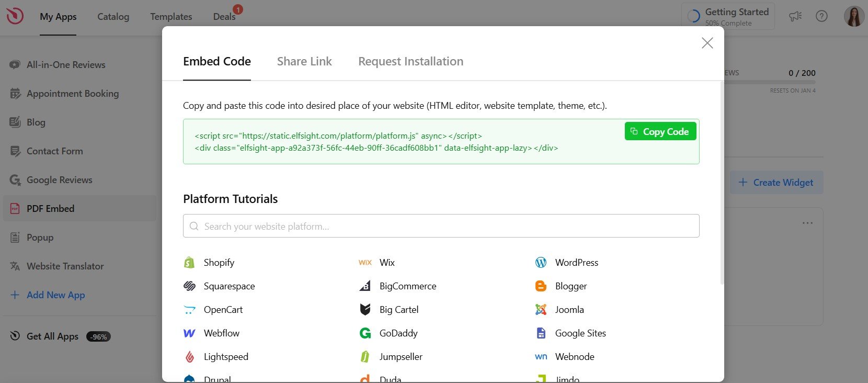
Task: Click the search magnifier icon in platform field
Action: 194,226
